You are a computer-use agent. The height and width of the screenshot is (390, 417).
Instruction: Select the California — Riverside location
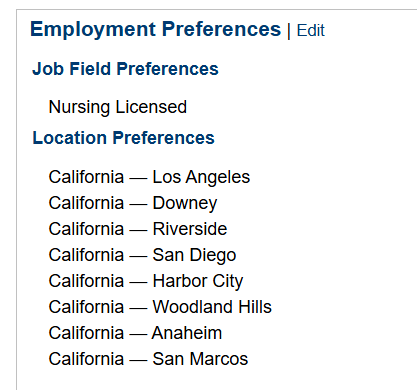138,229
